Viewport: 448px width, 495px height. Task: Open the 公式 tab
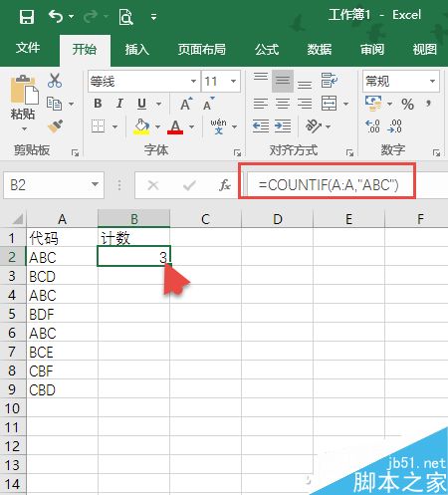[x=267, y=50]
